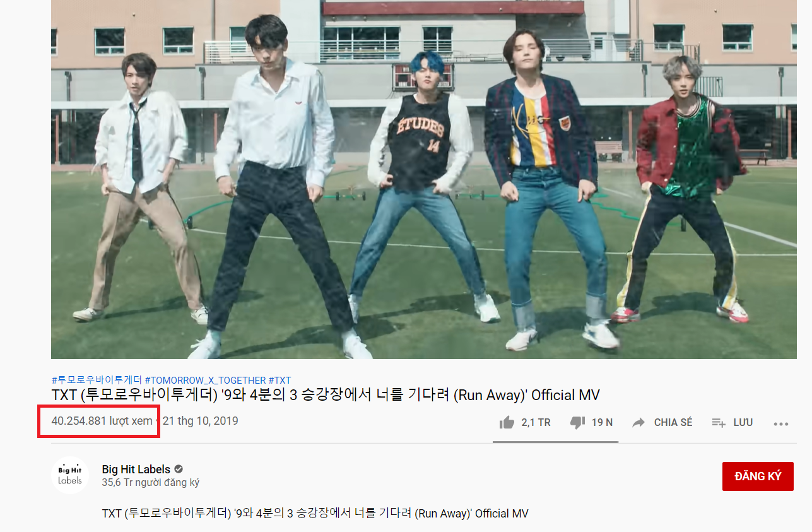Subscribe with the red ĐĂNG KÝ button
This screenshot has height=532, width=812.
click(x=758, y=476)
